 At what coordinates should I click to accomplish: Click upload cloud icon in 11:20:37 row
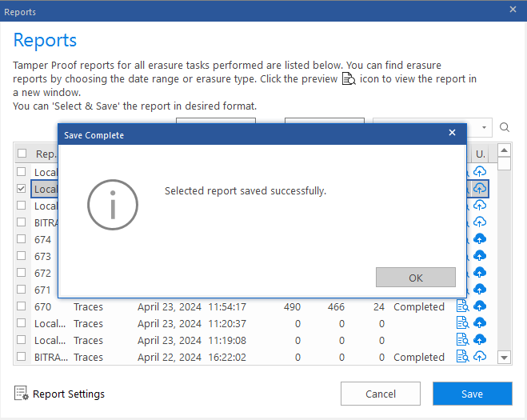(x=480, y=323)
